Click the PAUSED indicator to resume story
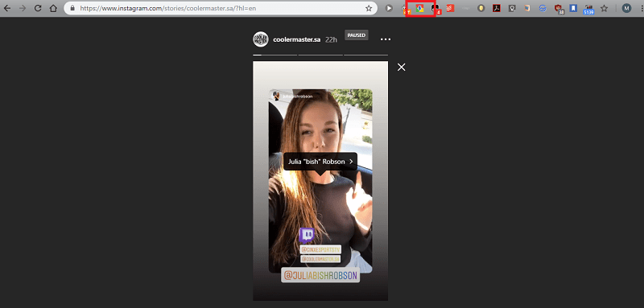644x308 pixels. (357, 35)
